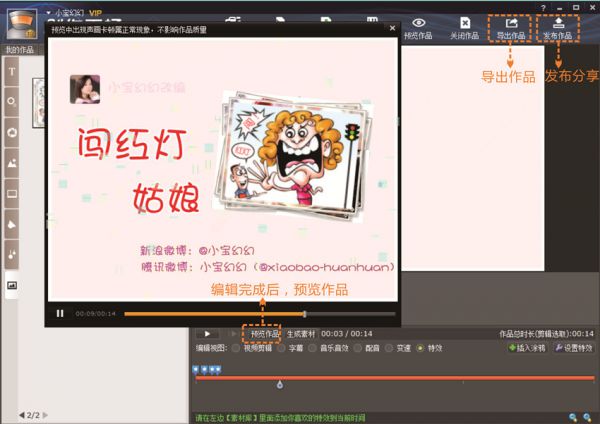Select the 视频剪辑 edit view radio
This screenshot has width=600, height=424.
(x=236, y=348)
